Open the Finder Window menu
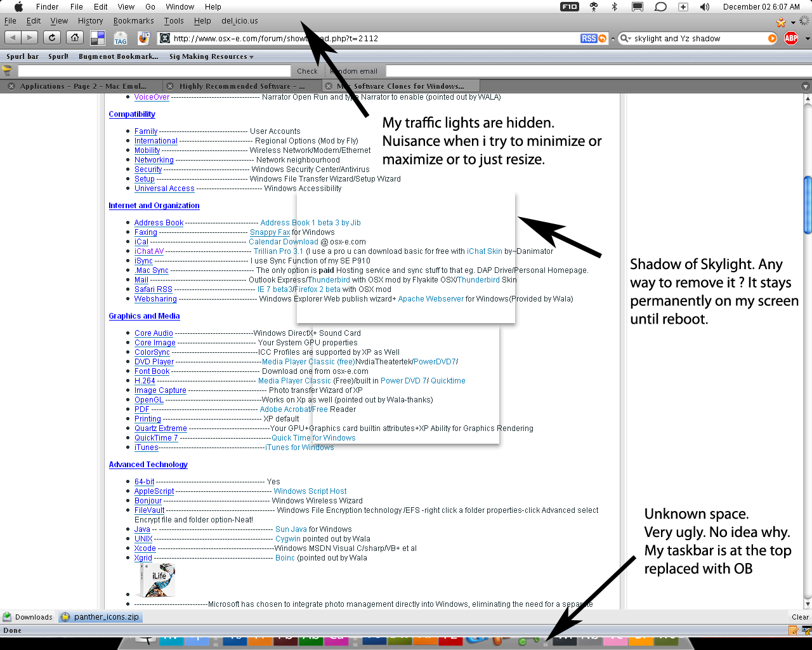Viewport: 812px width, 650px height. tap(180, 7)
